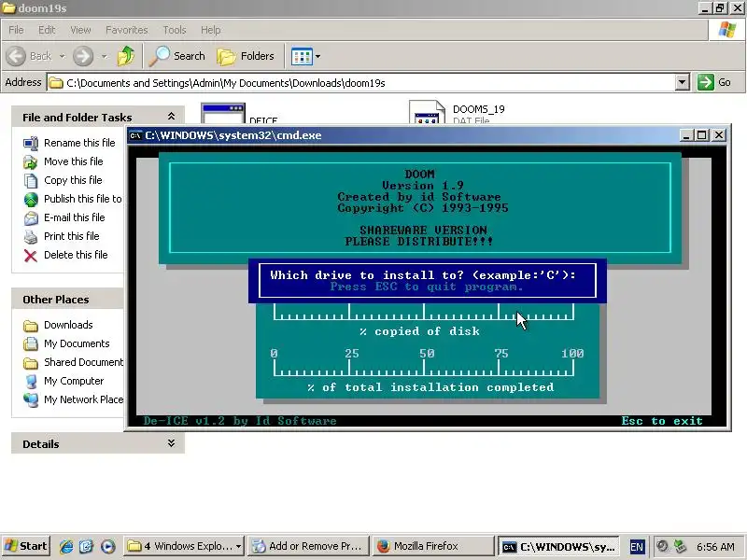747x560 pixels.
Task: Open My Computer link
Action: coord(74,381)
